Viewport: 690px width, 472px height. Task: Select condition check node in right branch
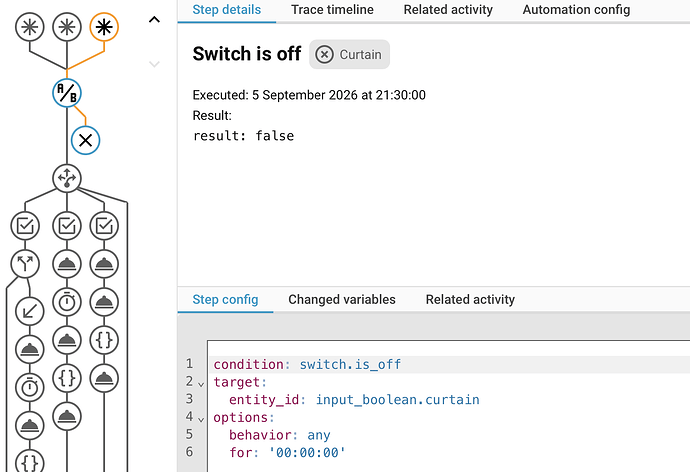(x=104, y=226)
